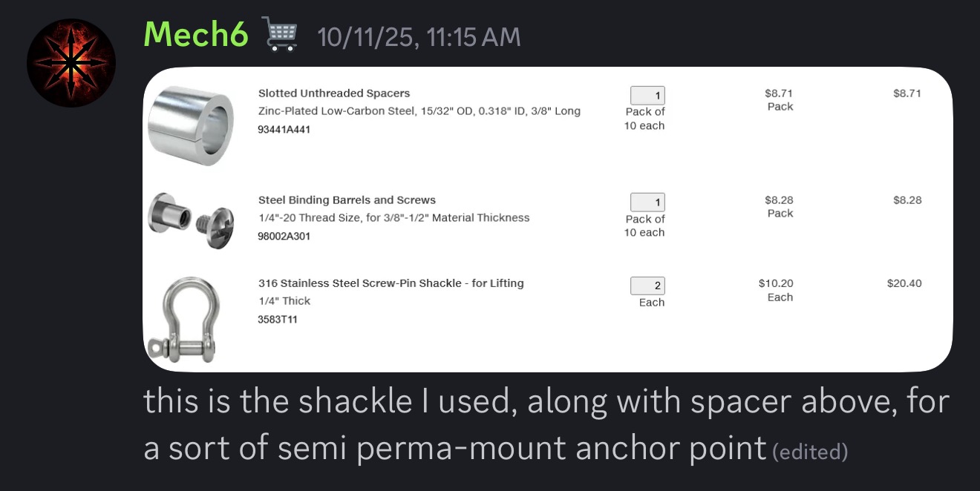Screen dimensions: 980x491
Task: Click the quantity field for the spacers
Action: tap(647, 95)
